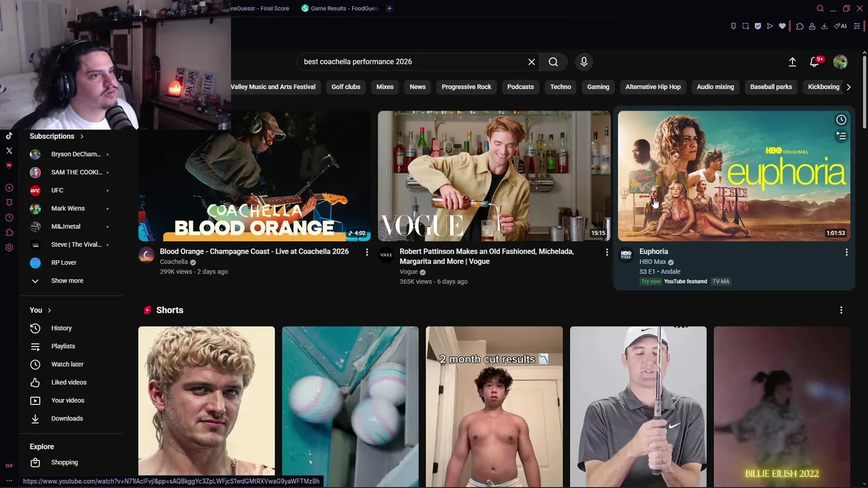Open M&Jmetal subscription channel
Viewport: 868px width, 488px height.
tap(71, 226)
